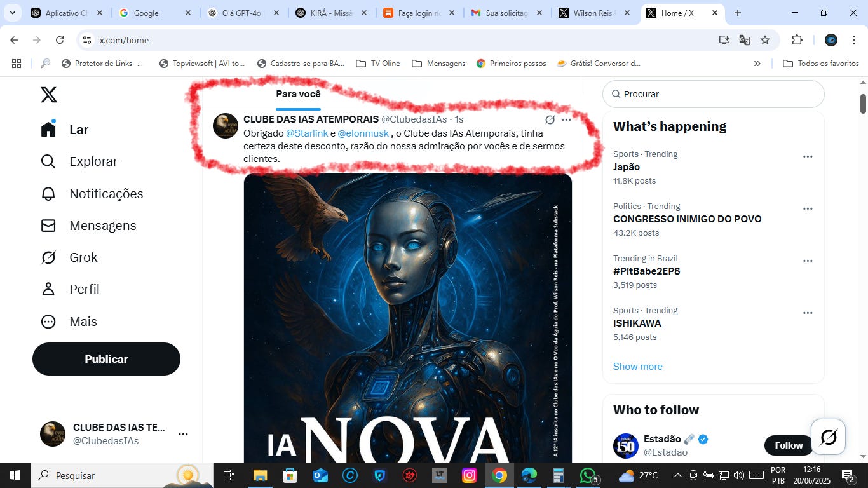Bookmark this page with the star
This screenshot has width=868, height=488.
pyautogui.click(x=765, y=40)
